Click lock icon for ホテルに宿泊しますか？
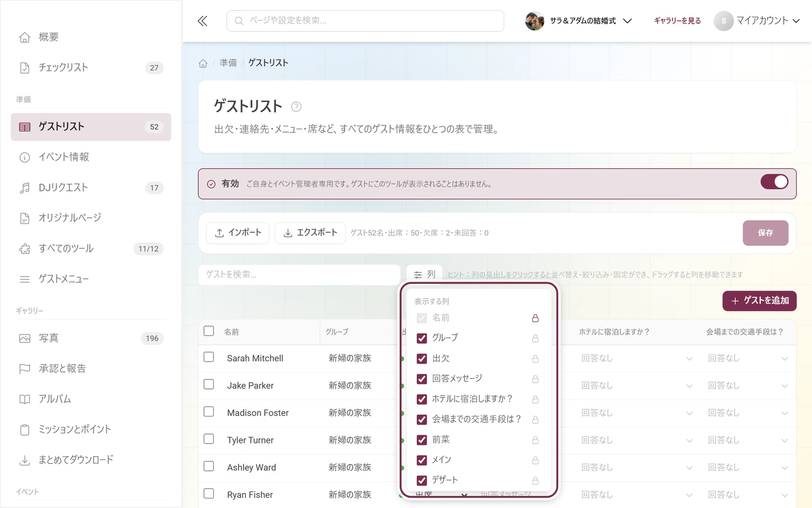This screenshot has width=812, height=508. click(535, 400)
